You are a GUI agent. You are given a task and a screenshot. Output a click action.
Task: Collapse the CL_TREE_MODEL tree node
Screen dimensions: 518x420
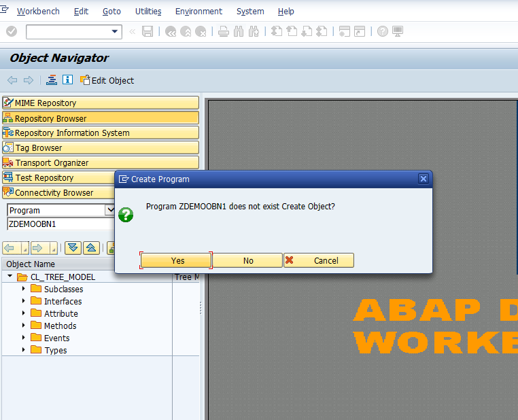pos(10,276)
